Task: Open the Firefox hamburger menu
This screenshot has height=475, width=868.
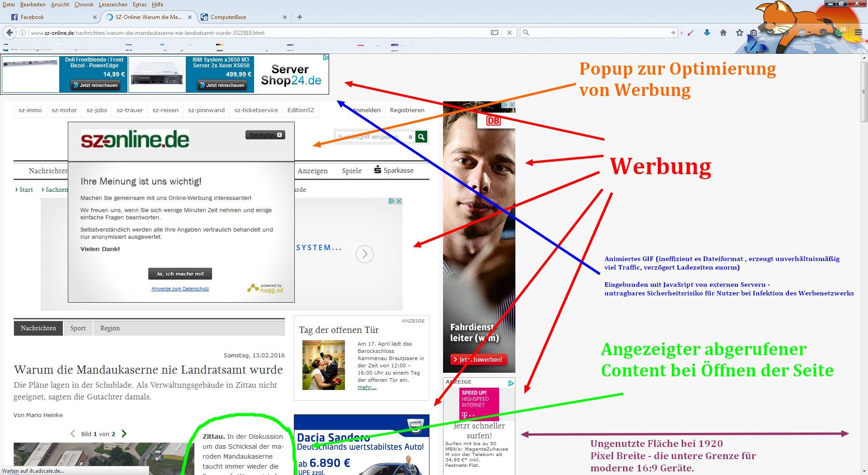Action: [x=858, y=32]
